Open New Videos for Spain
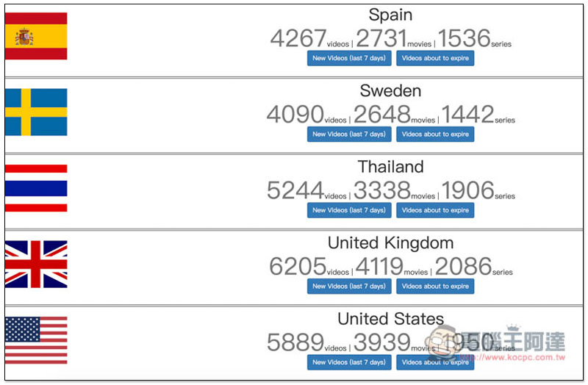This screenshot has height=385, width=588. pos(349,59)
